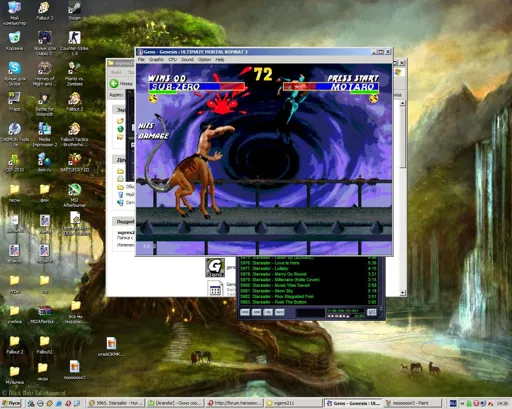Open My Computer (Мой компьютер) icon
The height and width of the screenshot is (409, 512).
(14, 13)
